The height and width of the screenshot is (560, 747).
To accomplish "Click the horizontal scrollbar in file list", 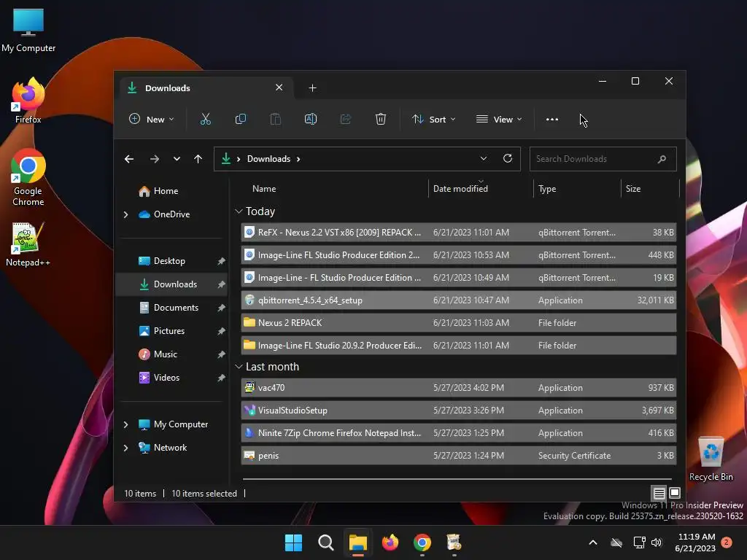I will click(457, 478).
